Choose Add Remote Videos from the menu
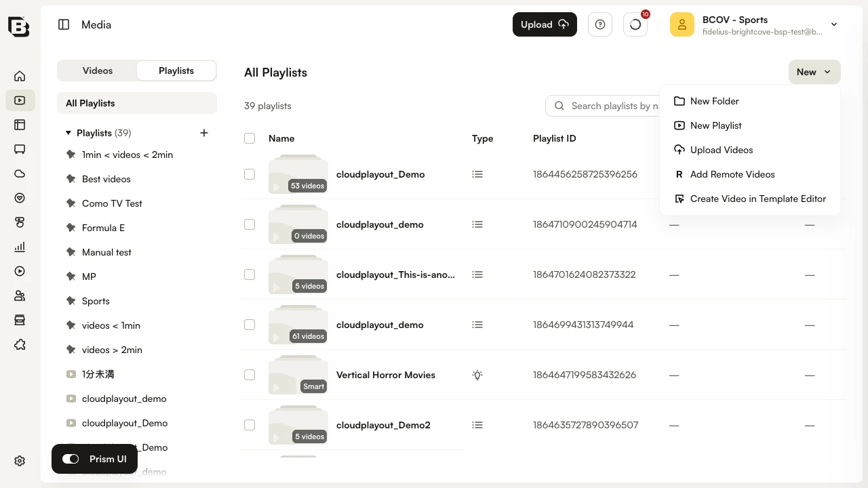The image size is (868, 488). point(750,174)
